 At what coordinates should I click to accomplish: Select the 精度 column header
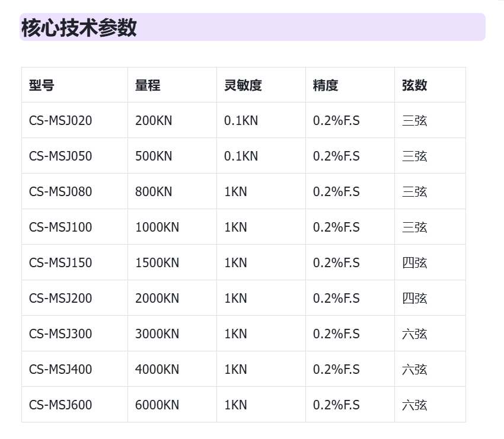tap(326, 85)
